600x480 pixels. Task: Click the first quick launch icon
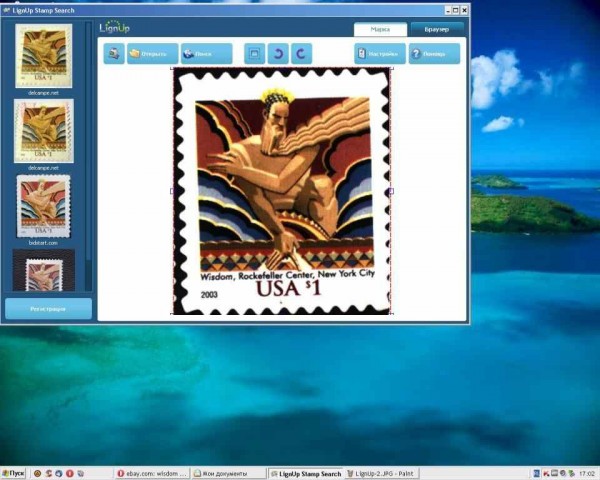click(37, 473)
